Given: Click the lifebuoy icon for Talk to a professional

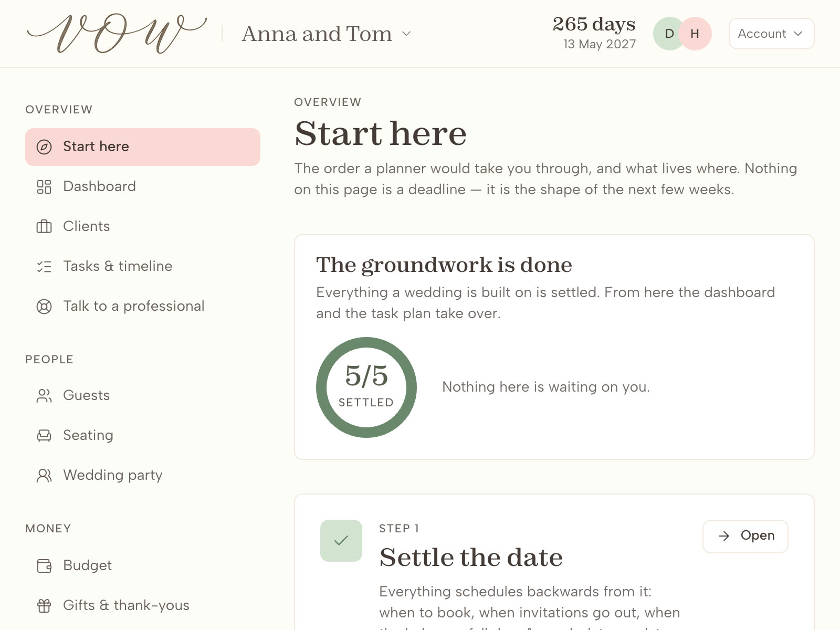Looking at the screenshot, I should tap(44, 307).
